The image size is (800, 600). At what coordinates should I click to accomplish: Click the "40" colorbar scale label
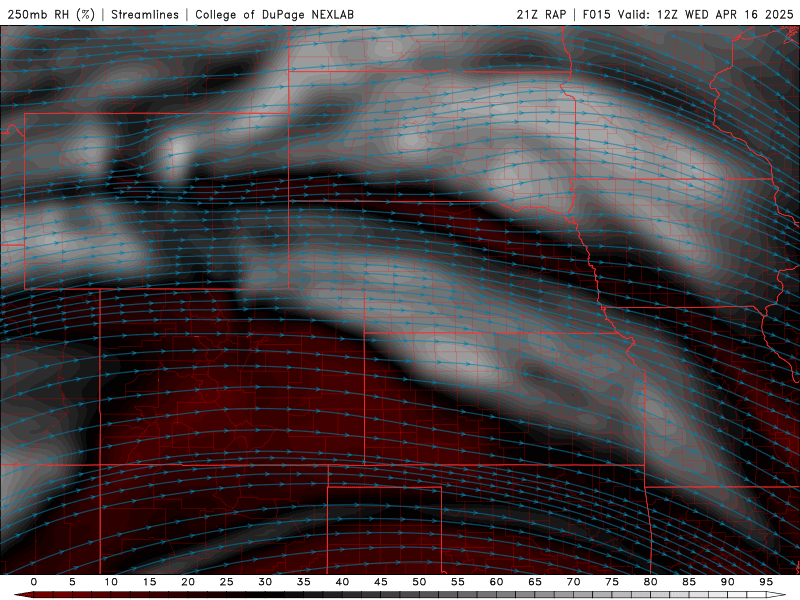point(342,582)
